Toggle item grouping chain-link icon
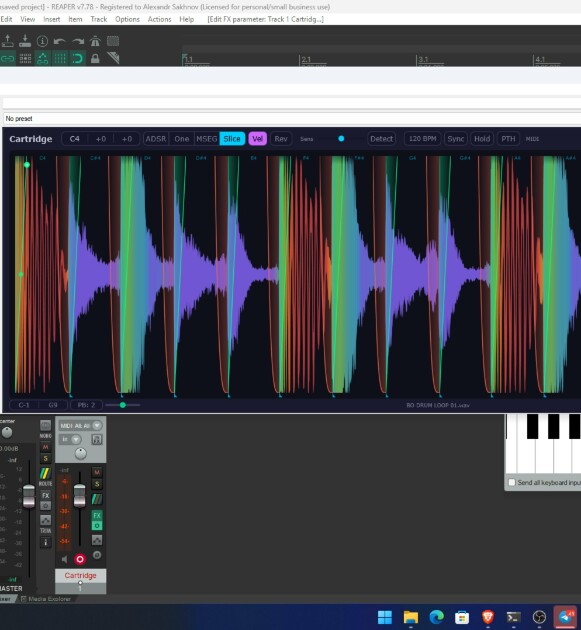This screenshot has height=630, width=581. click(x=8, y=59)
